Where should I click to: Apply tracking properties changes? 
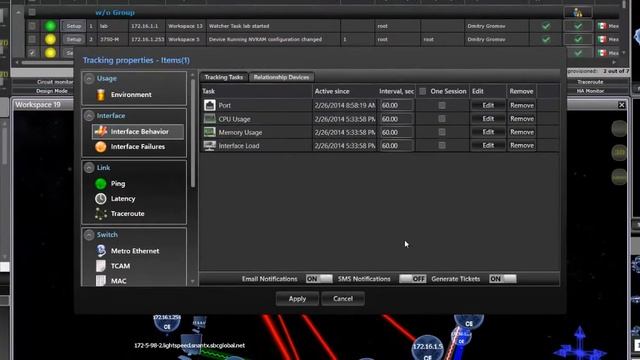(297, 299)
